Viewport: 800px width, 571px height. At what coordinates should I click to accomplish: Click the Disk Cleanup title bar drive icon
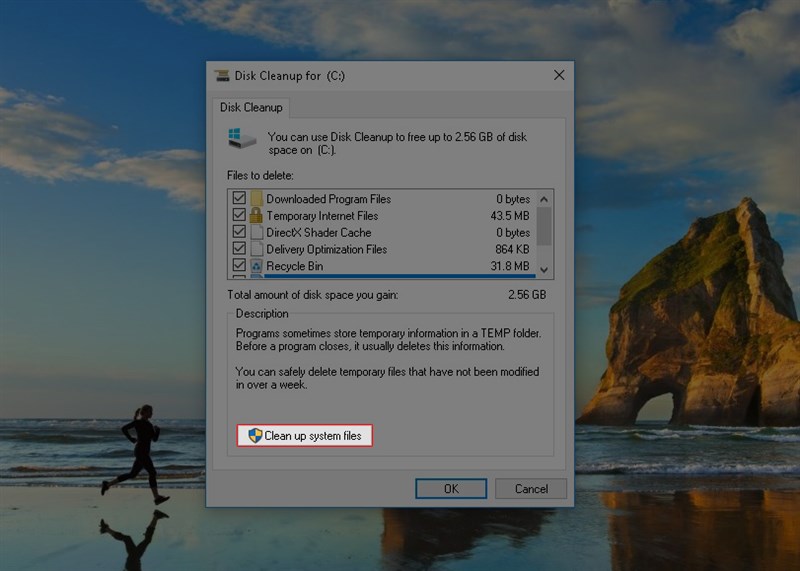tap(222, 75)
